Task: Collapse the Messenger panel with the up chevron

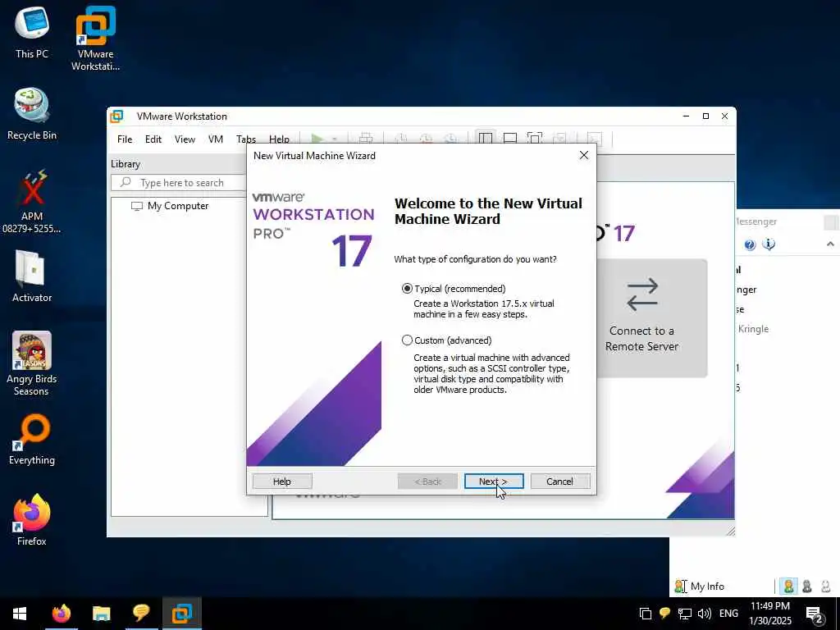Action: tap(830, 244)
